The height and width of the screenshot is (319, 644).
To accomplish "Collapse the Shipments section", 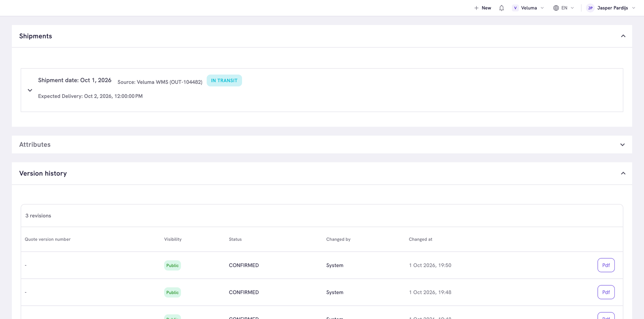I will point(623,36).
